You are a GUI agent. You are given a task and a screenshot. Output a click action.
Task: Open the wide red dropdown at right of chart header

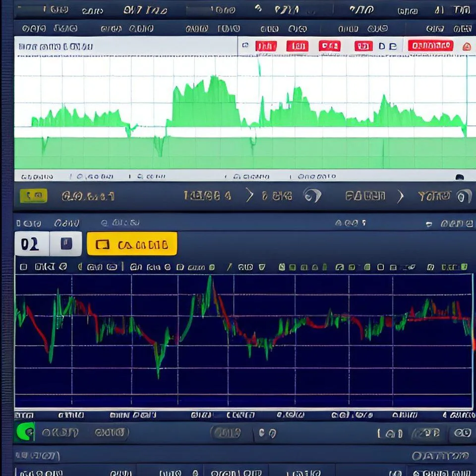(430, 46)
